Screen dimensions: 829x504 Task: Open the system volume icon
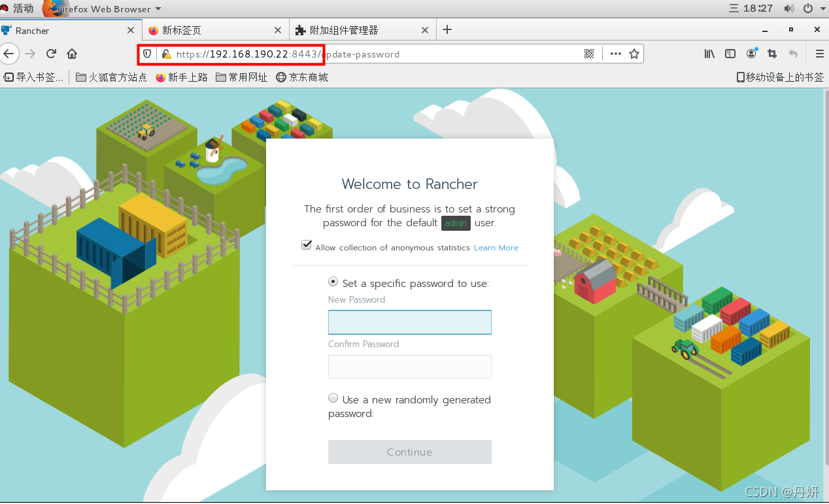(x=789, y=8)
